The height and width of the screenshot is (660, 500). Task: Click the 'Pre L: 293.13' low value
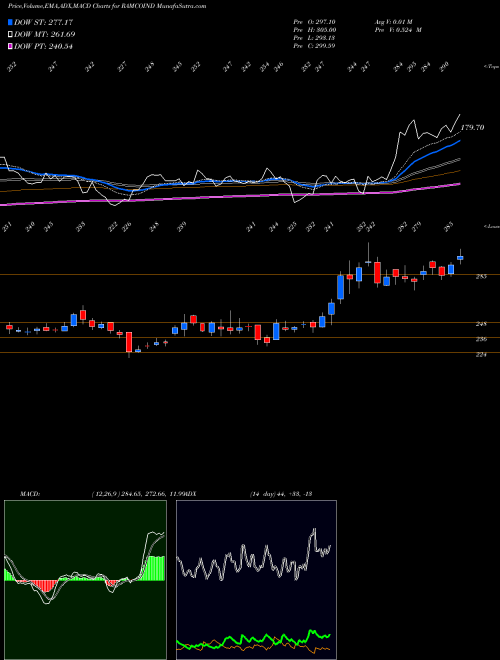314,38
